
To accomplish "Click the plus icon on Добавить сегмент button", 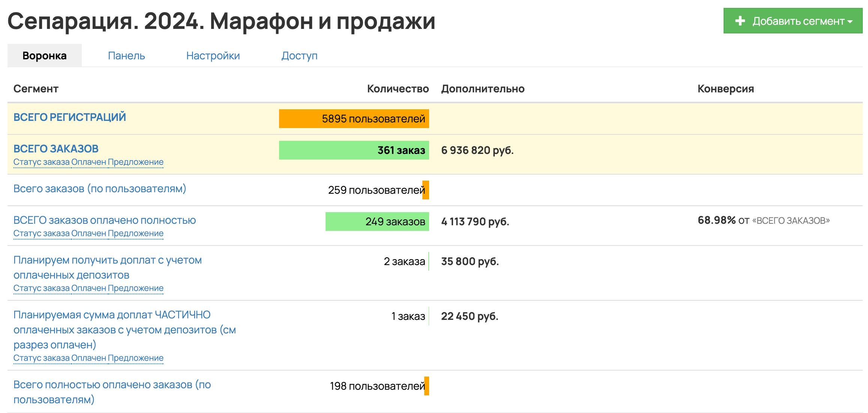I will pyautogui.click(x=740, y=21).
